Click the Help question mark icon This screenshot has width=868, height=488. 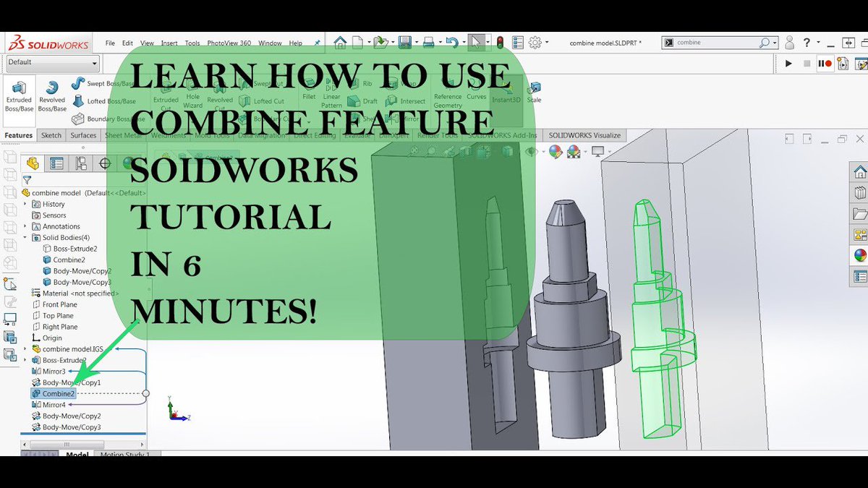point(807,43)
